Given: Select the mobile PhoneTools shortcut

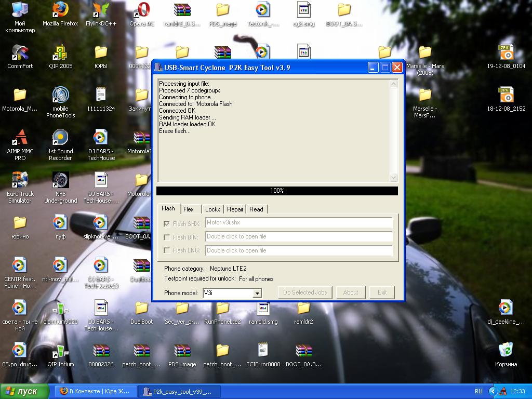Looking at the screenshot, I should point(60,102).
